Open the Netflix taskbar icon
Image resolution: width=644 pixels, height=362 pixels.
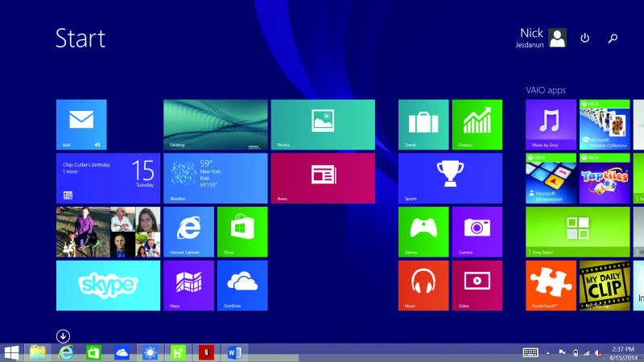click(207, 352)
